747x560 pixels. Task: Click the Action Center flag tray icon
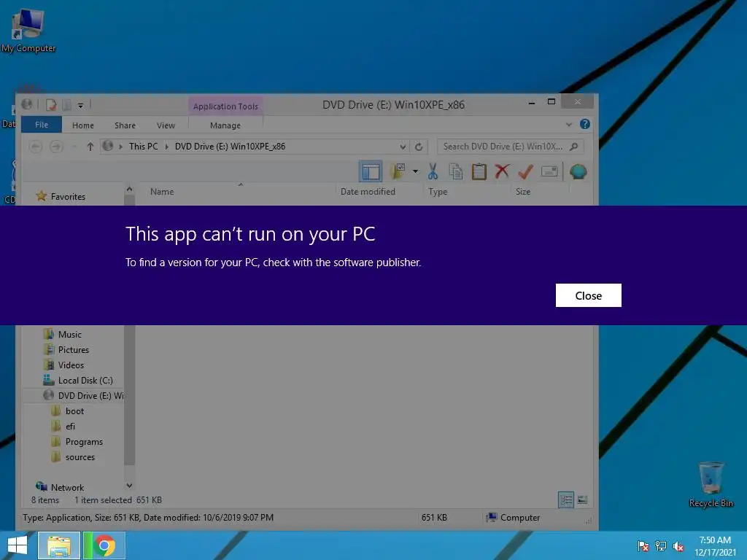[643, 546]
